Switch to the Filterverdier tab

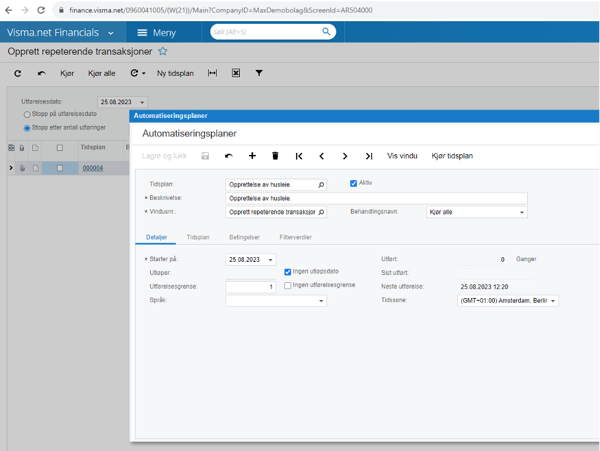(295, 237)
